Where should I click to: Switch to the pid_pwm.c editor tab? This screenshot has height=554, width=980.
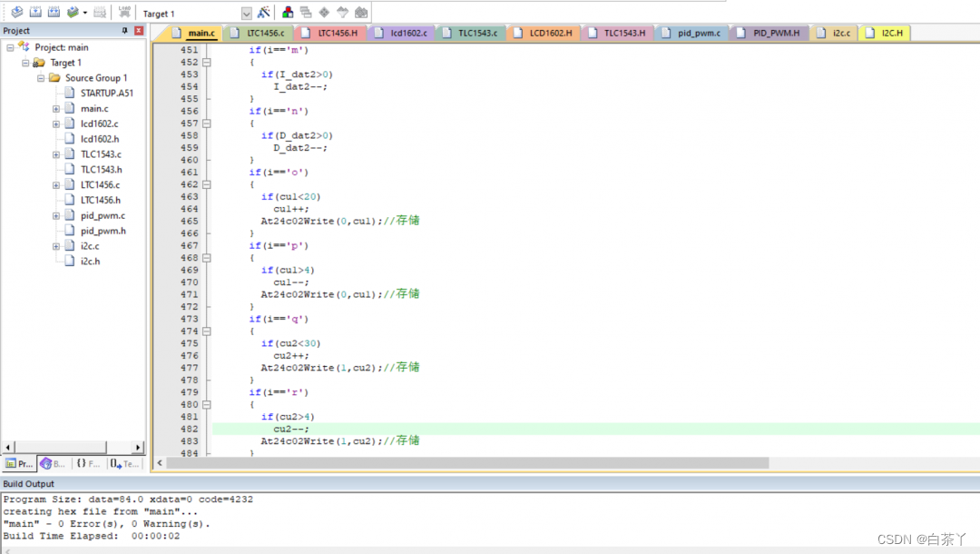click(x=698, y=34)
